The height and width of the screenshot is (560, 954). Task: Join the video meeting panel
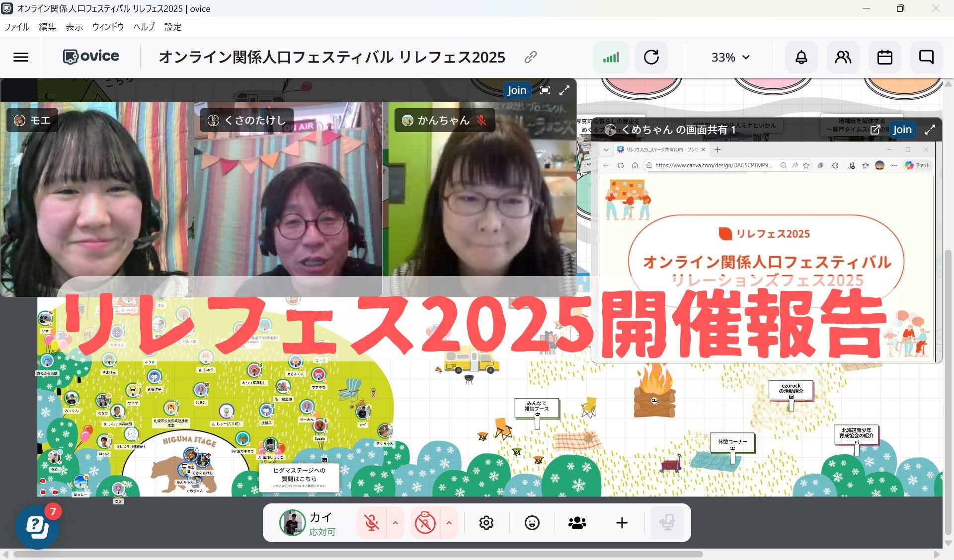pyautogui.click(x=516, y=90)
